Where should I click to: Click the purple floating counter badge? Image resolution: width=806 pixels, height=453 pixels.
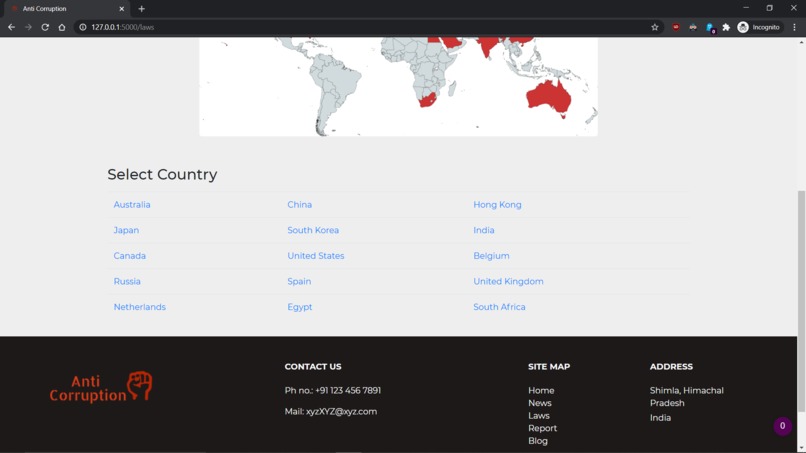(782, 426)
